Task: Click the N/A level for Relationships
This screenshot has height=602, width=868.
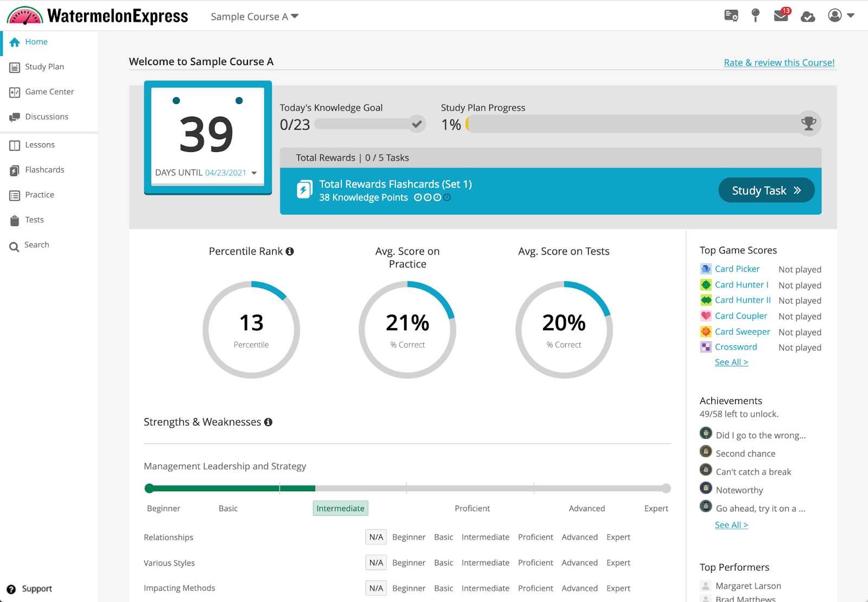Action: click(x=376, y=537)
